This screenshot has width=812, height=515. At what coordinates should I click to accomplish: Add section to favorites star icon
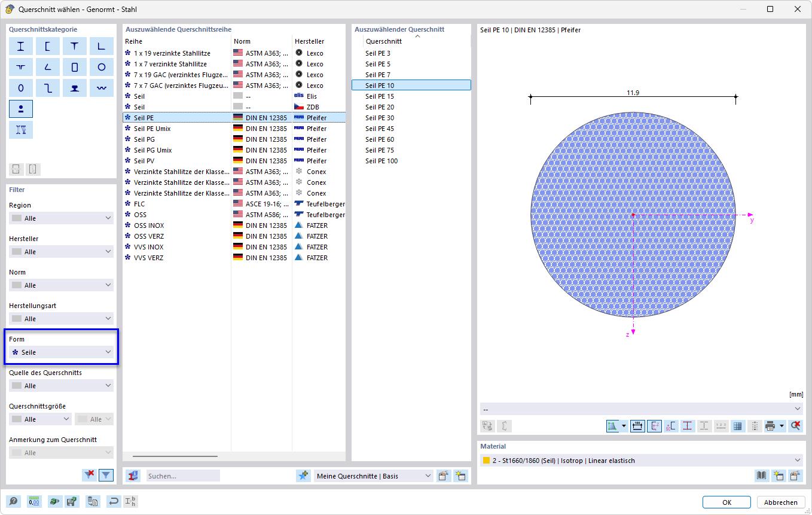pyautogui.click(x=304, y=476)
